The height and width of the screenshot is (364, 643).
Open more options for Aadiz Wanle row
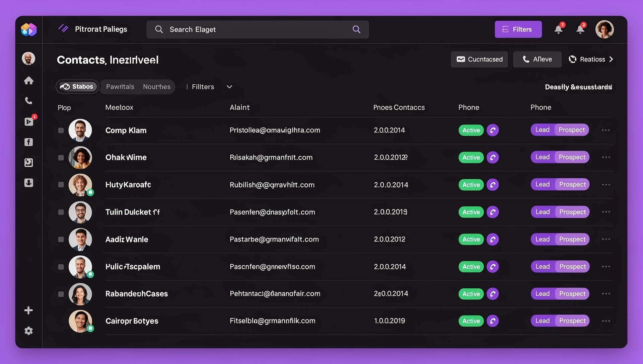coord(606,239)
